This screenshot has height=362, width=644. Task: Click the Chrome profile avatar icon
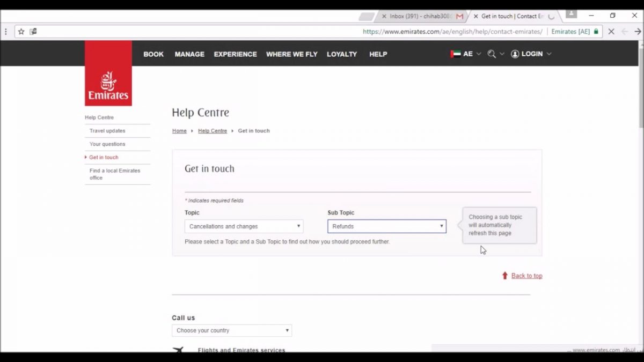click(571, 14)
